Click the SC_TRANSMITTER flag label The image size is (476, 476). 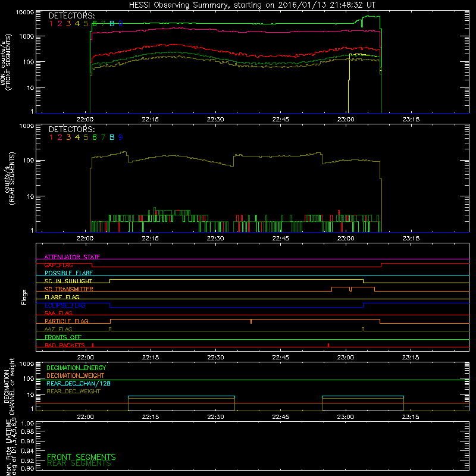[69, 289]
